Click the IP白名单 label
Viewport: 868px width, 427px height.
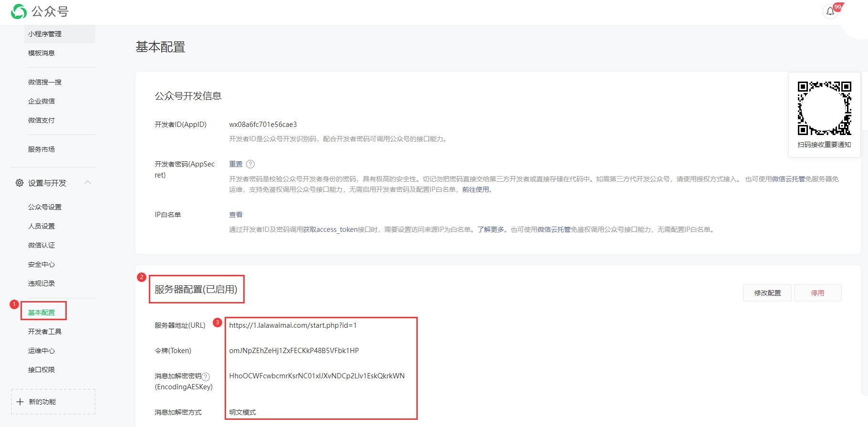click(x=167, y=215)
